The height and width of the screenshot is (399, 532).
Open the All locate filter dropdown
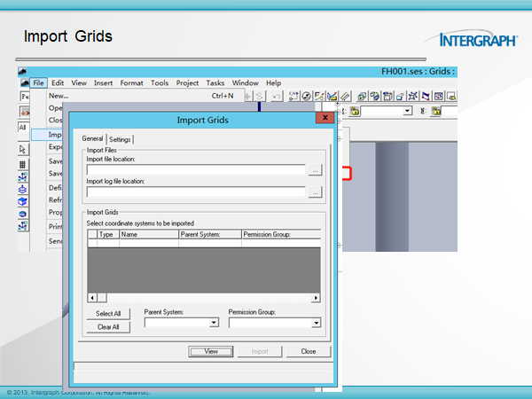pos(23,127)
